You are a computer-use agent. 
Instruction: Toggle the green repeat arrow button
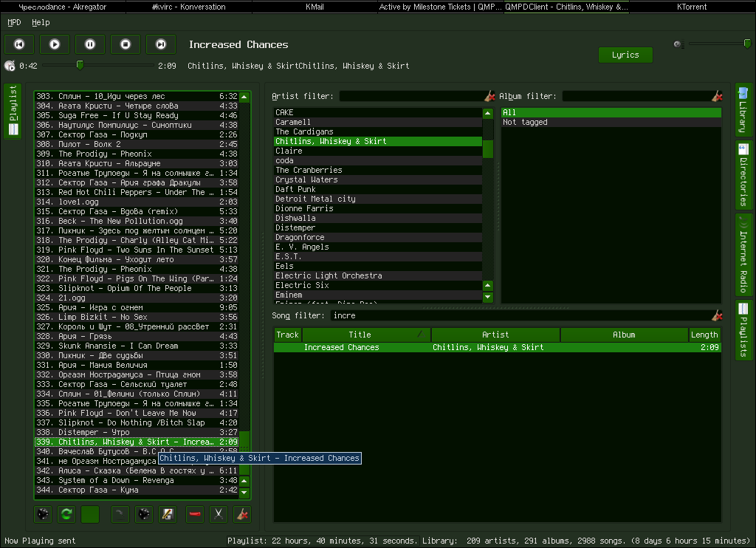[x=66, y=514]
